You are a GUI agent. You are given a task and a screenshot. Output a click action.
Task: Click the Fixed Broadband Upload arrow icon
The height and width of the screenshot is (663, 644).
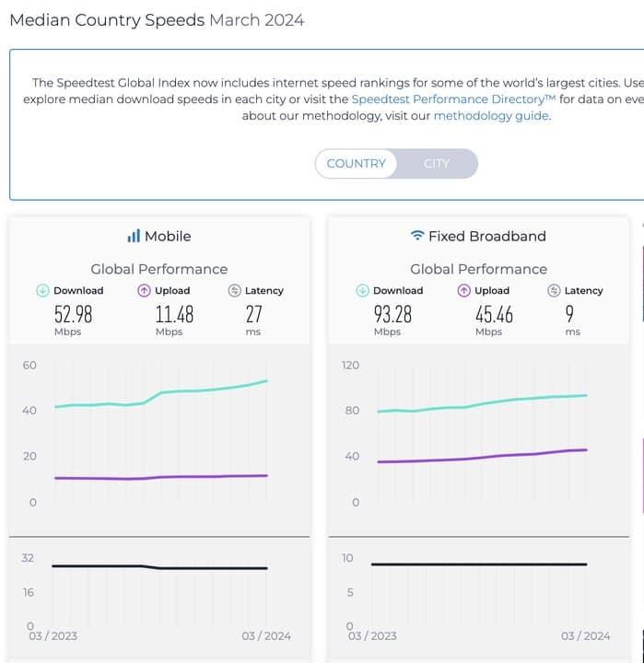click(463, 291)
